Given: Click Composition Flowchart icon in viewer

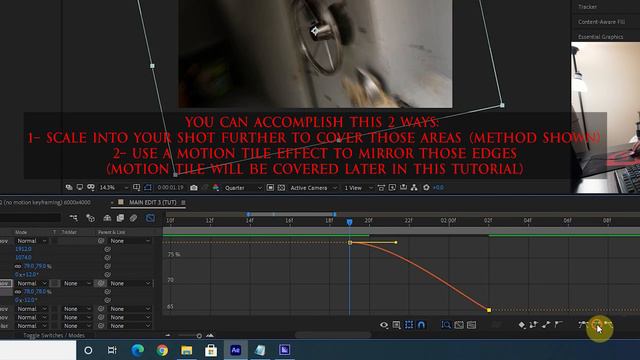Looking at the screenshot, I should [x=414, y=188].
